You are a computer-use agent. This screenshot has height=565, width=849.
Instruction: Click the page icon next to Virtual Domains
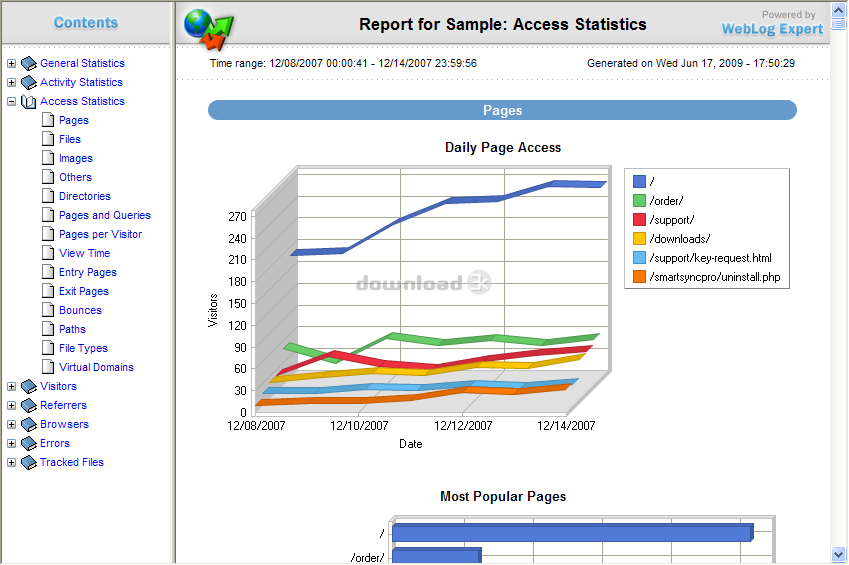coord(48,368)
